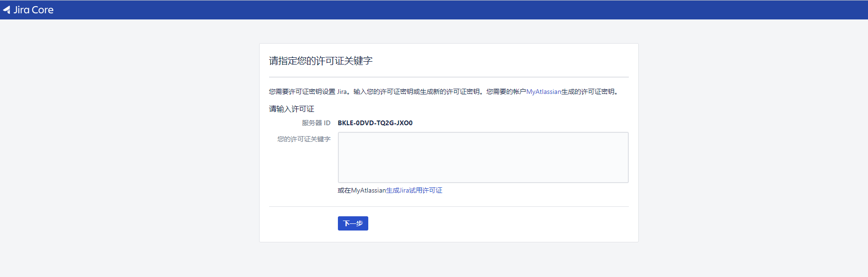Click the 请输入许可证 section subheading
Screen dimensions: 868x277
point(291,109)
